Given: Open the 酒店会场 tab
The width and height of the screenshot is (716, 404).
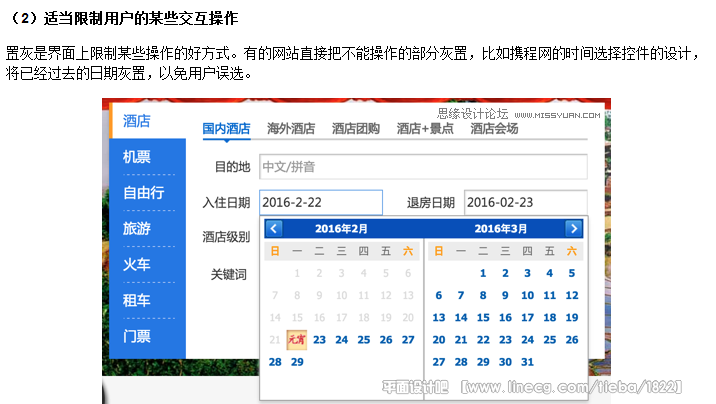Looking at the screenshot, I should click(494, 129).
